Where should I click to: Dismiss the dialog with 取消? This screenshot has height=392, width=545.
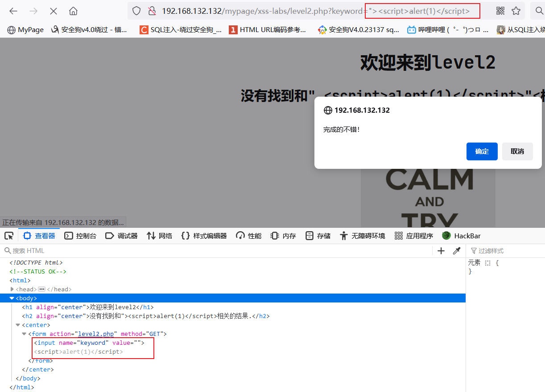coord(517,151)
